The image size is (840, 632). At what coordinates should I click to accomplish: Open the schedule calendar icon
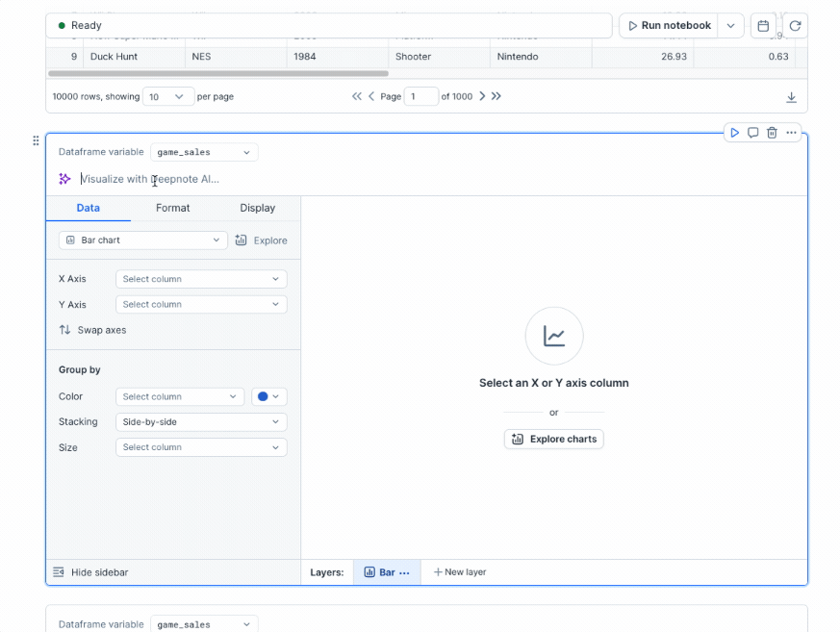click(763, 26)
